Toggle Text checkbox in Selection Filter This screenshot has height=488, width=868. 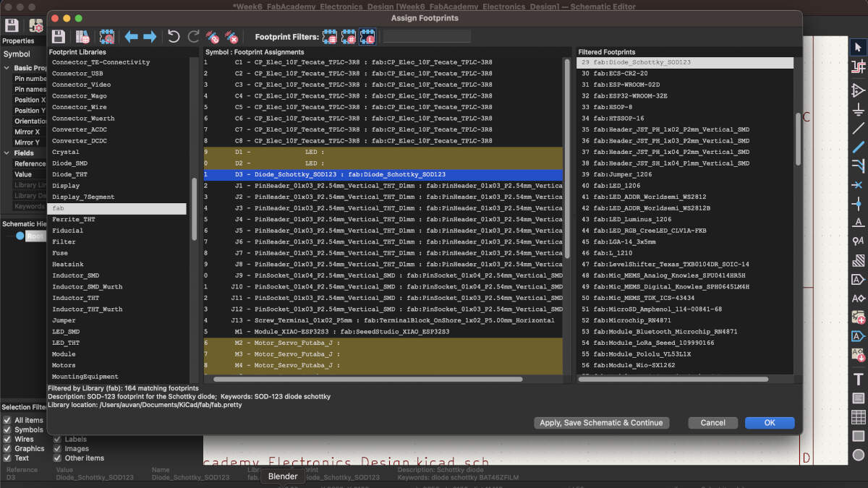[x=7, y=458]
